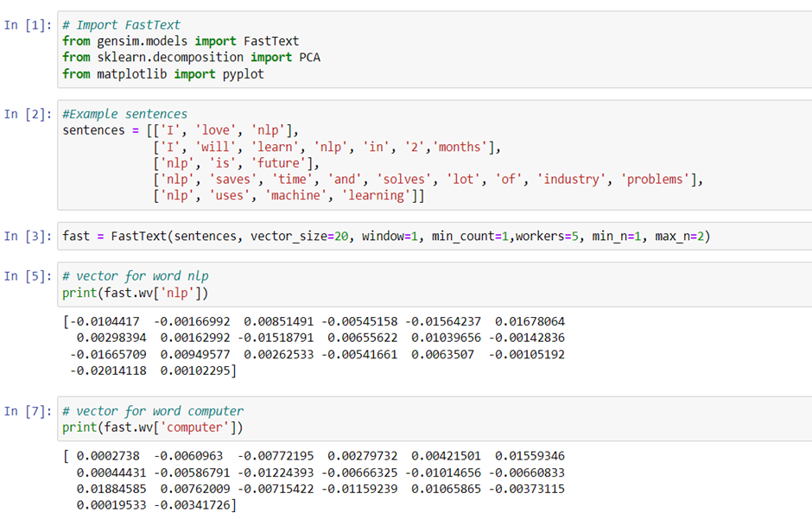
Task: Click the computer vector output text
Action: pos(314,481)
